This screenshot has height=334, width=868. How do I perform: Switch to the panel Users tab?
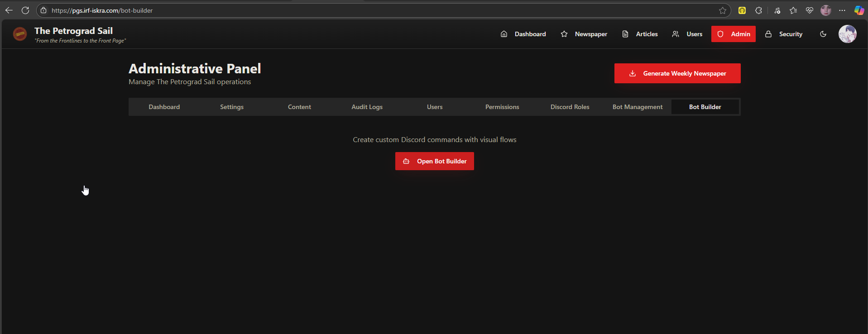(435, 107)
